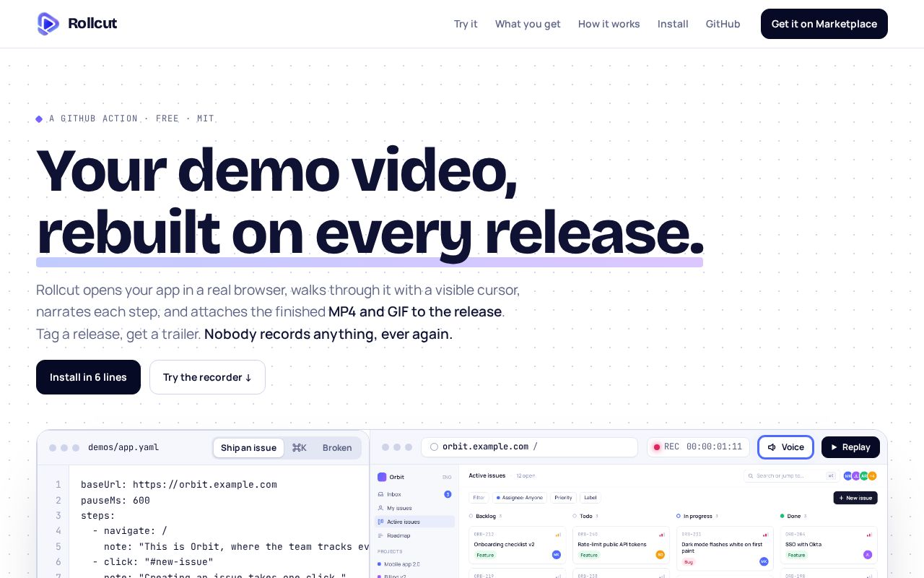Click the orbit.example.com address bar
Viewport: 924px width, 578px height.
(x=529, y=447)
